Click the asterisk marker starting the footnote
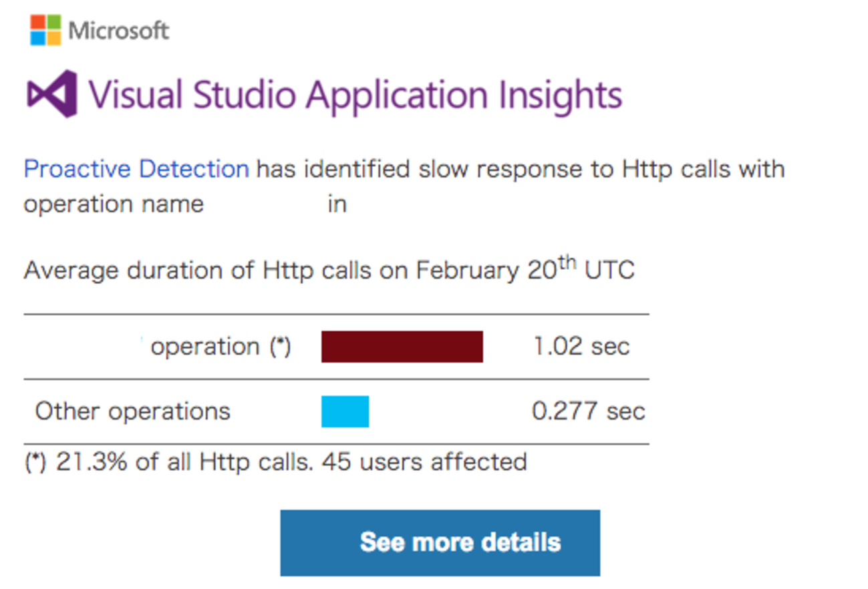Image resolution: width=868 pixels, height=589 pixels. point(35,461)
